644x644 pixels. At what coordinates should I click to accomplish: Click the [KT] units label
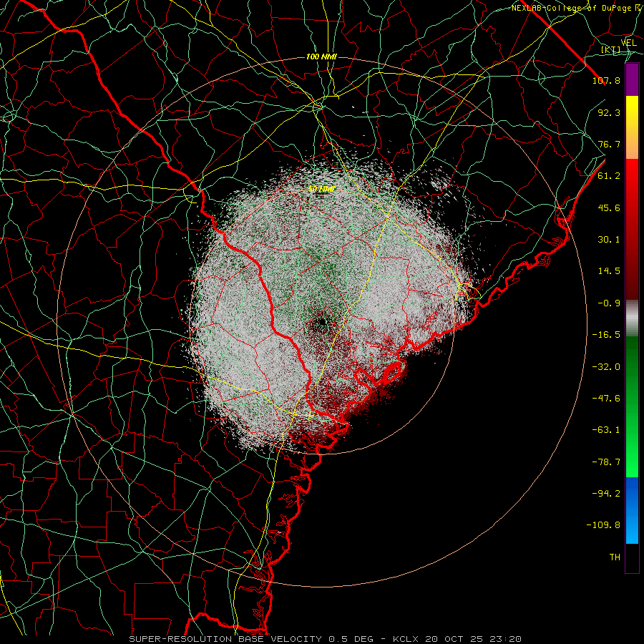610,49
